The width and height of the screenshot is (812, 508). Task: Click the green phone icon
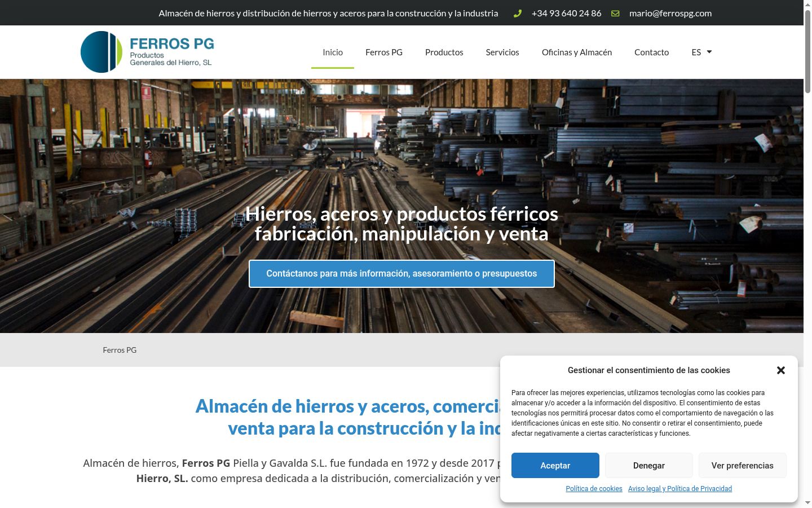pos(518,14)
